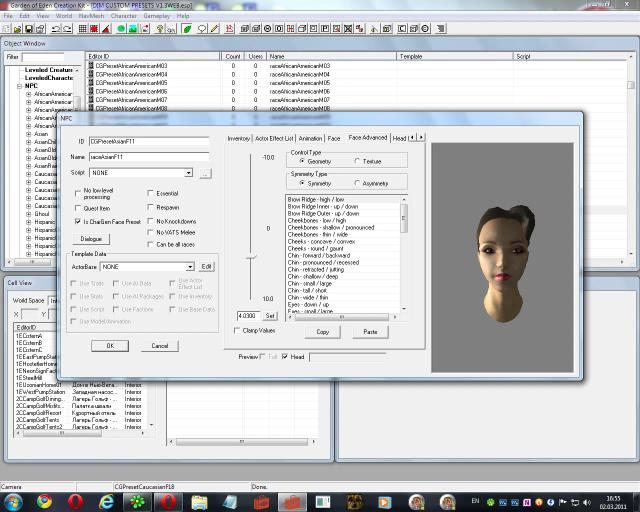Open the World menu
This screenshot has width=640, height=512.
click(x=64, y=16)
